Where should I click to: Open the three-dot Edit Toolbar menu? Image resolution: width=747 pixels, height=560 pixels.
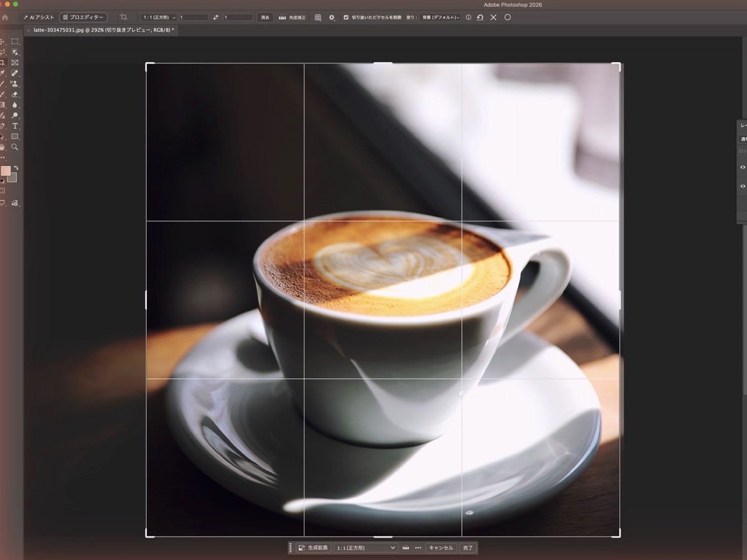2,157
